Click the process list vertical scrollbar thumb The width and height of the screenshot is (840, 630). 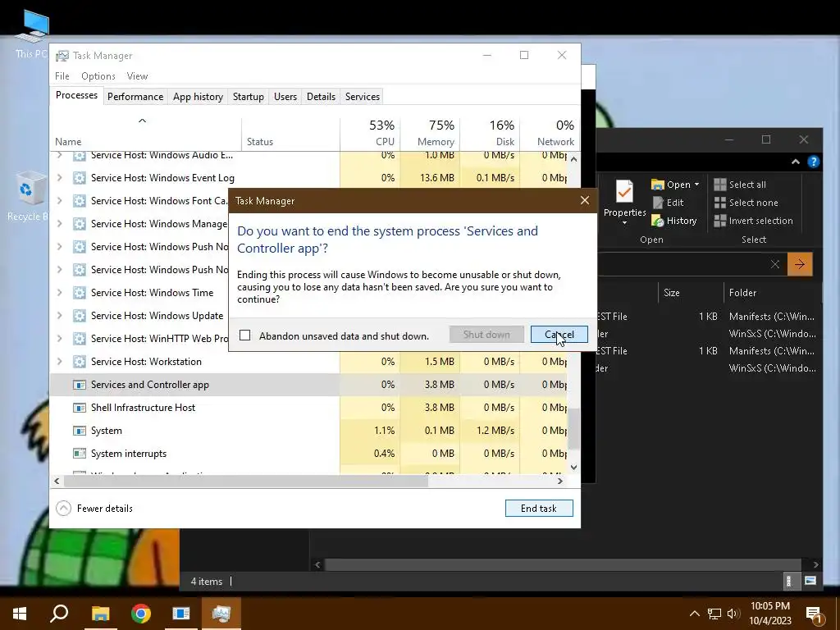click(x=573, y=428)
